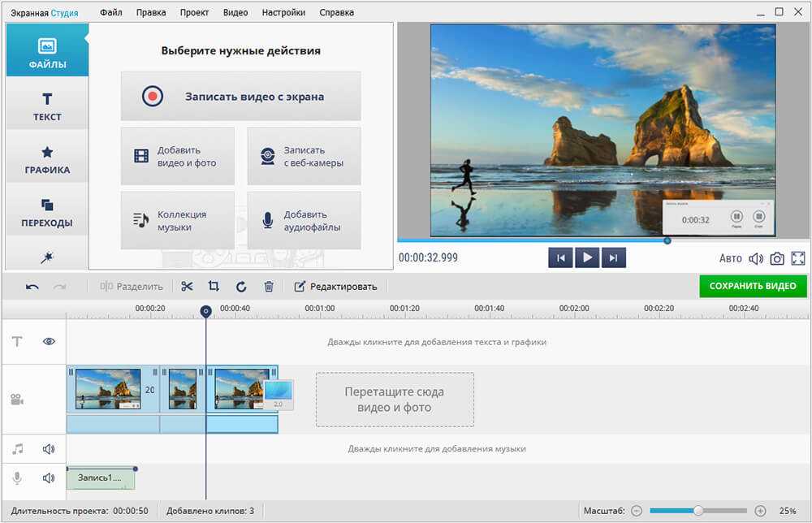Click Записать видео с экрана button

pos(240,97)
